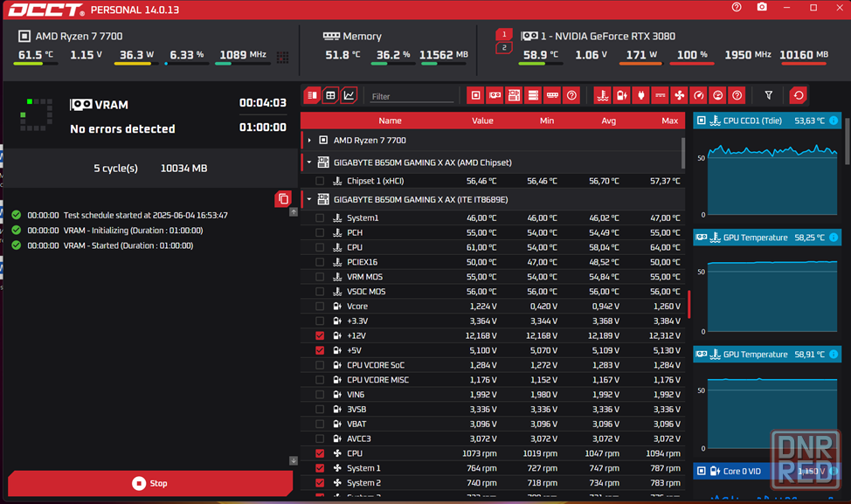Open info for GPU Temperature 58,91 graph
The image size is (851, 504).
tap(834, 355)
